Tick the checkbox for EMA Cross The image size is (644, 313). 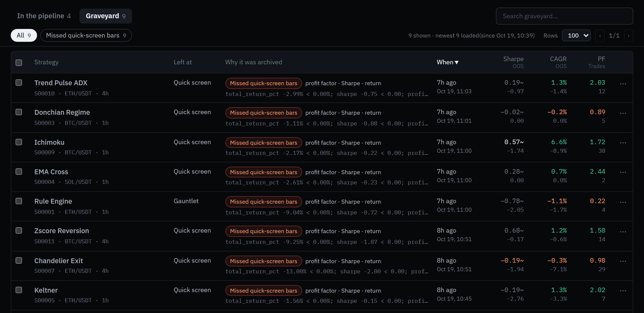(19, 172)
